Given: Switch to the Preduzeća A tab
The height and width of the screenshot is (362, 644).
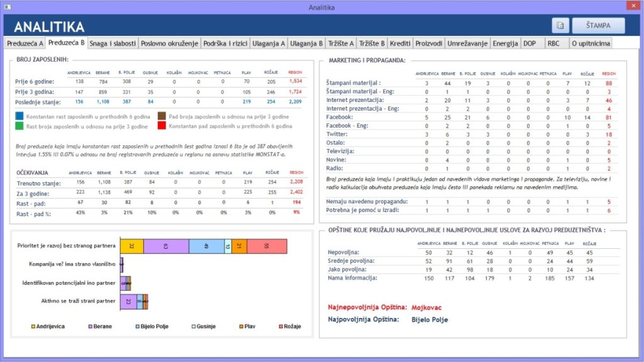Looking at the screenshot, I should [25, 43].
